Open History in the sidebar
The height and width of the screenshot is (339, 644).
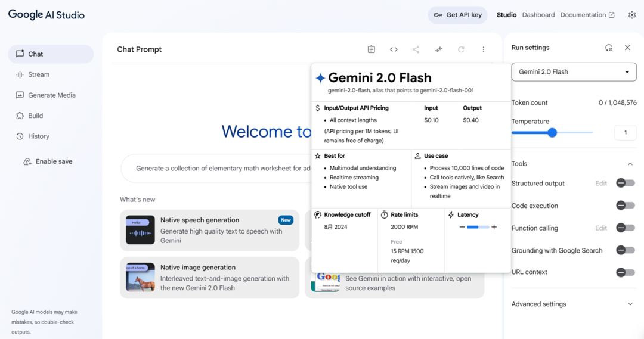[51, 136]
